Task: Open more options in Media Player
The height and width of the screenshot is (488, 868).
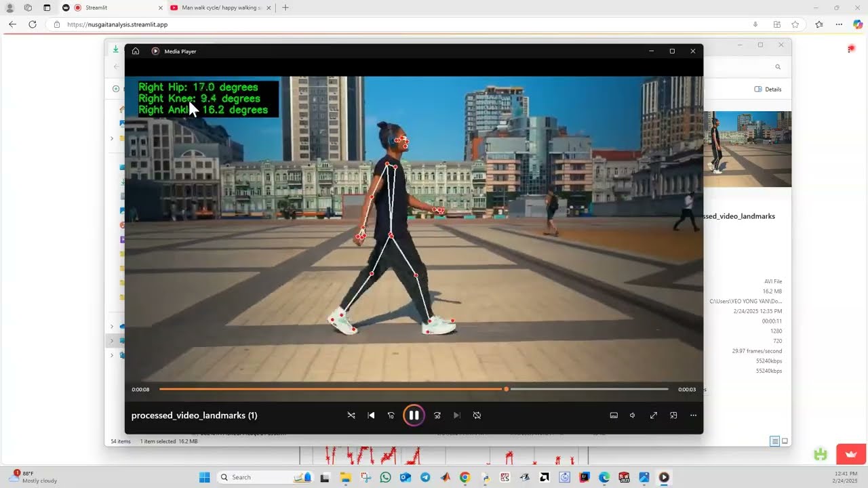Action: click(x=693, y=415)
